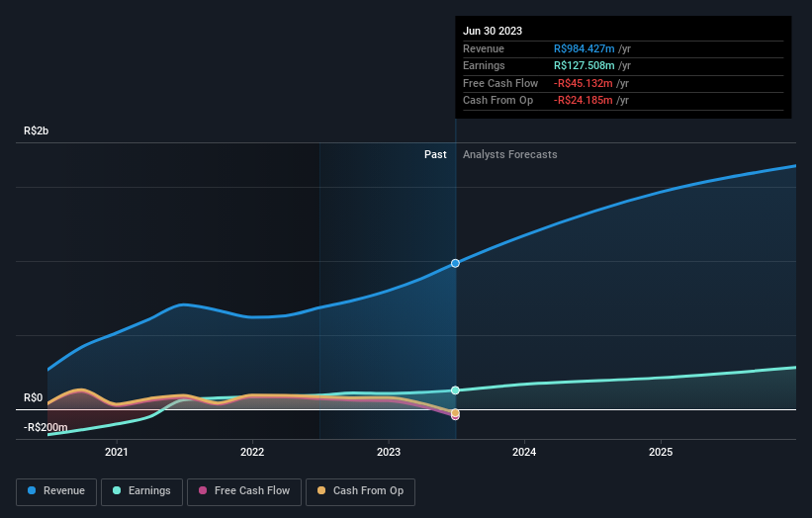
Task: Click the 2021 x-axis label
Action: (x=117, y=452)
